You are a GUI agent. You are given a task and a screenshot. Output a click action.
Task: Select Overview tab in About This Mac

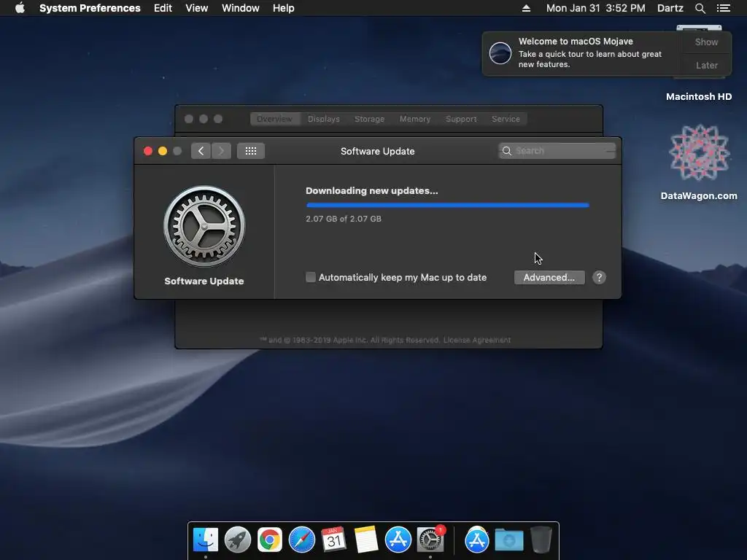pyautogui.click(x=275, y=119)
